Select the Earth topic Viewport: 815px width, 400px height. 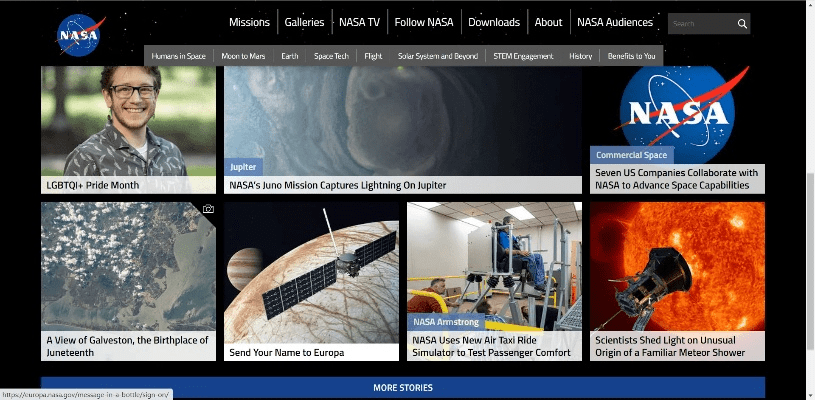point(290,56)
